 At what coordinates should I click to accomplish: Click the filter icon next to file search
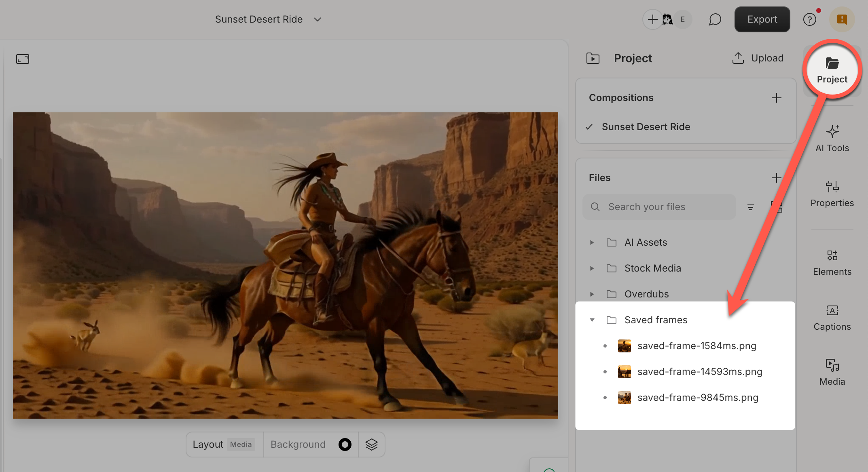tap(751, 207)
